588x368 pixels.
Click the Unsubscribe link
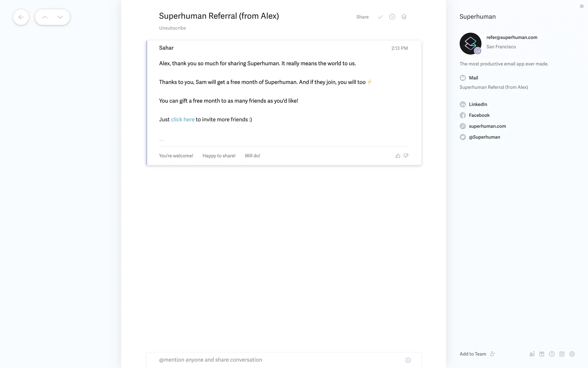[172, 28]
